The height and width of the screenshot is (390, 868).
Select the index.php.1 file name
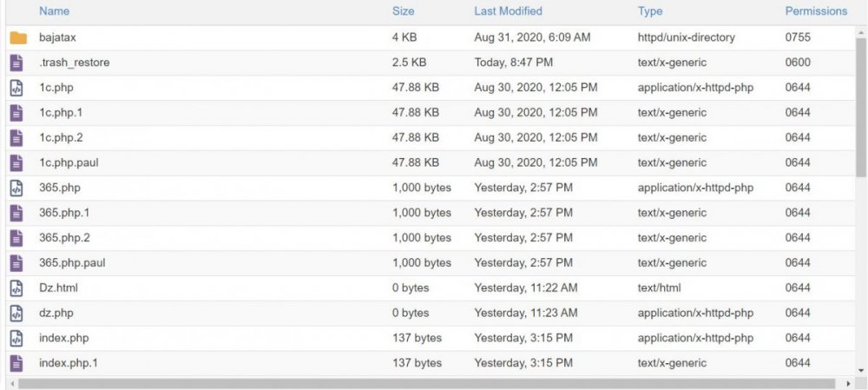[x=68, y=363]
